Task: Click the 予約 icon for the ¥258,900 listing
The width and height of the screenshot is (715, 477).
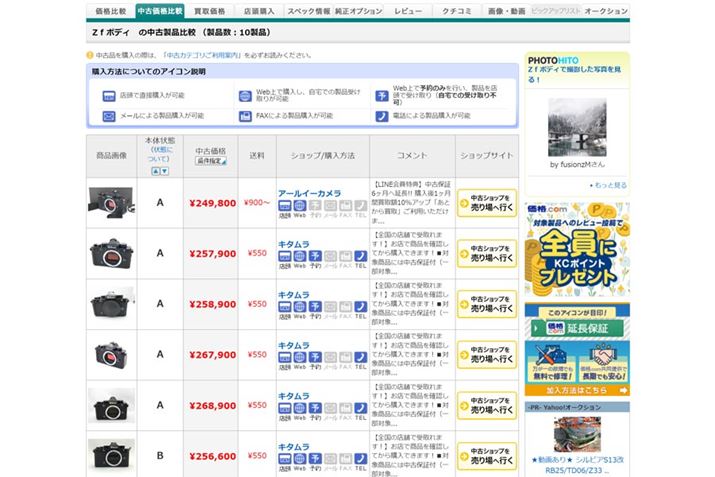Action: coord(315,308)
